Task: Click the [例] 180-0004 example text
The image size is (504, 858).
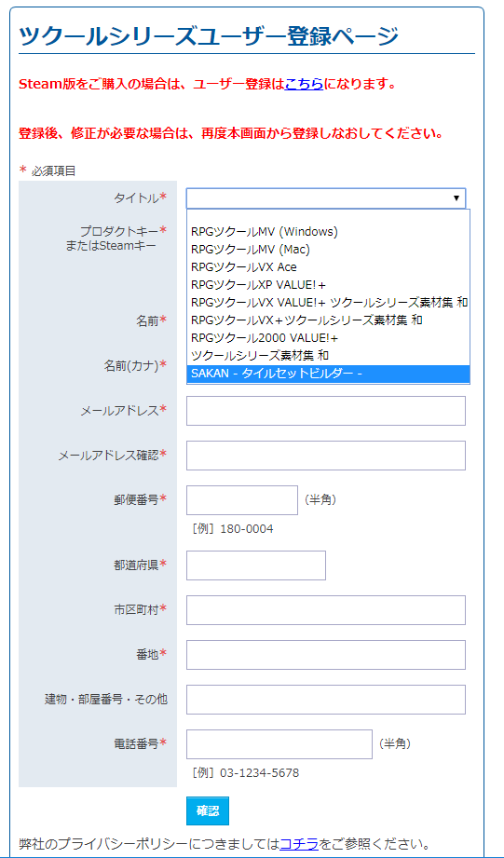Action: point(232,529)
